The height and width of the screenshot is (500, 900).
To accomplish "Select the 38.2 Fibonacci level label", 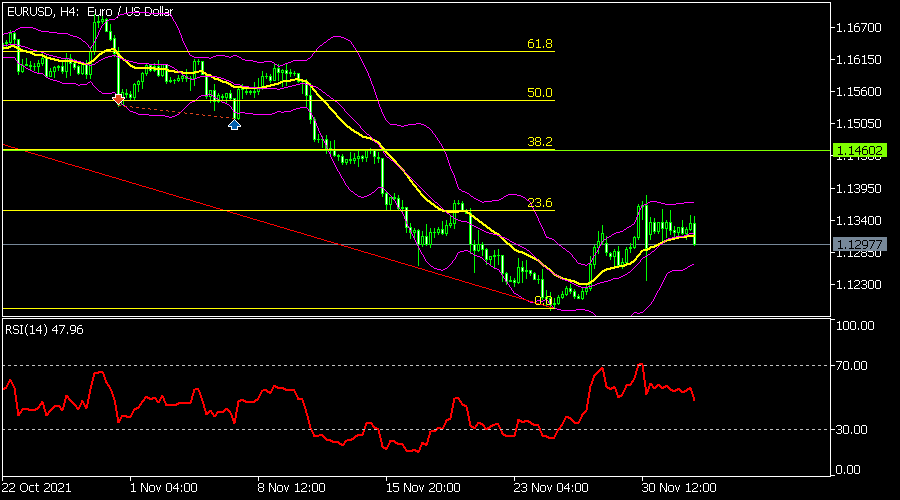I will 540,141.
